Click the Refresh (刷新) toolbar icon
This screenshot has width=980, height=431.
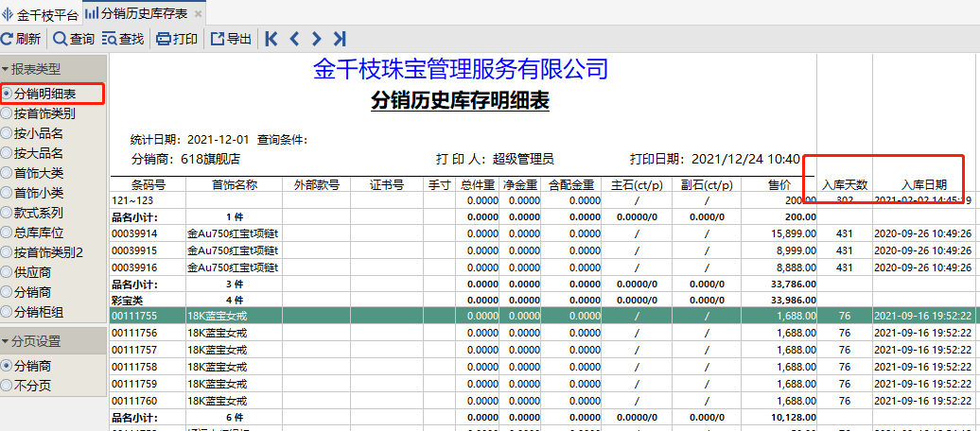[8, 39]
